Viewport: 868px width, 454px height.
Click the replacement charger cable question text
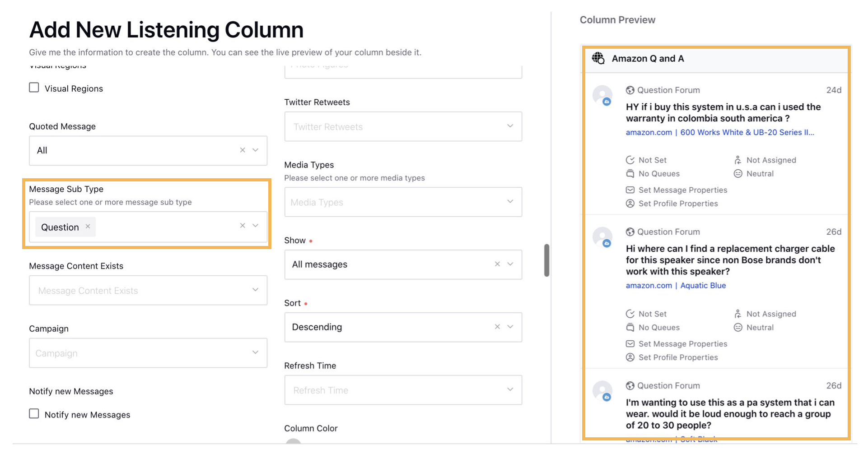(x=730, y=260)
